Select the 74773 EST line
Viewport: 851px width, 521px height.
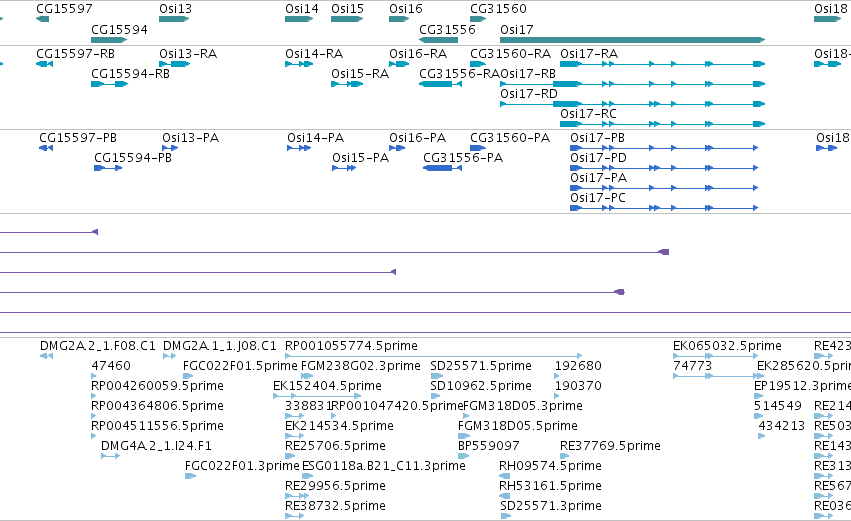tap(719, 376)
